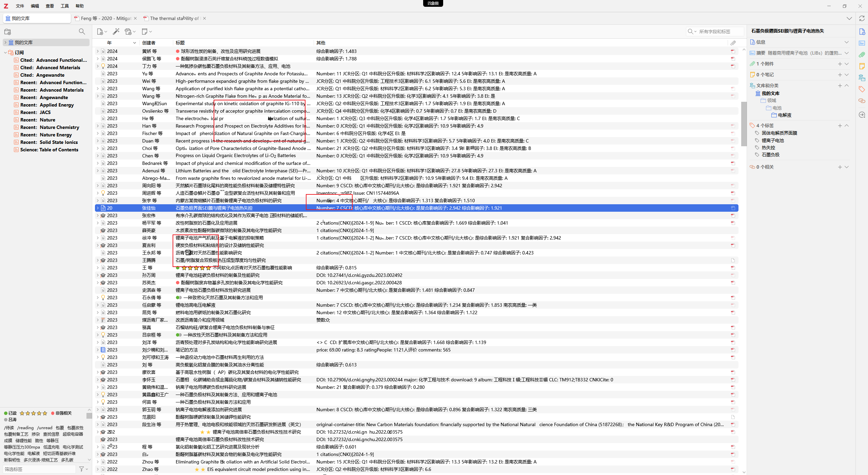
Task: Open the New Item dropdown
Action: (x=102, y=32)
